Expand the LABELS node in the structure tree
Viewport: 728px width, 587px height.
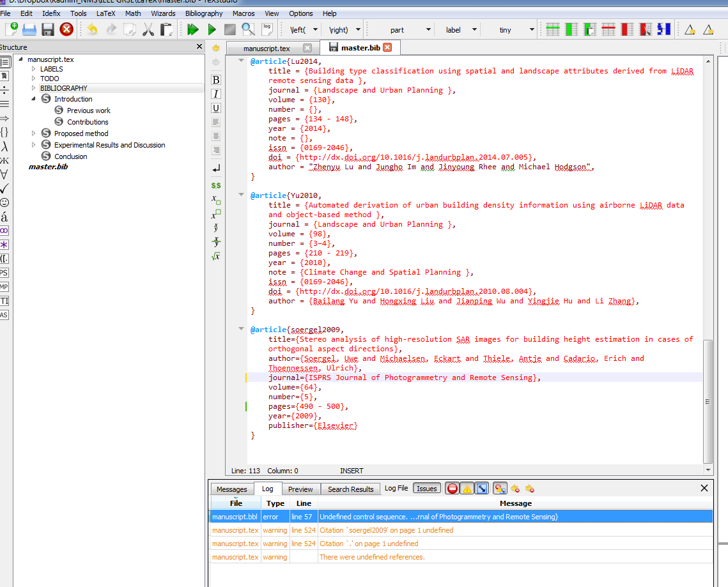33,69
